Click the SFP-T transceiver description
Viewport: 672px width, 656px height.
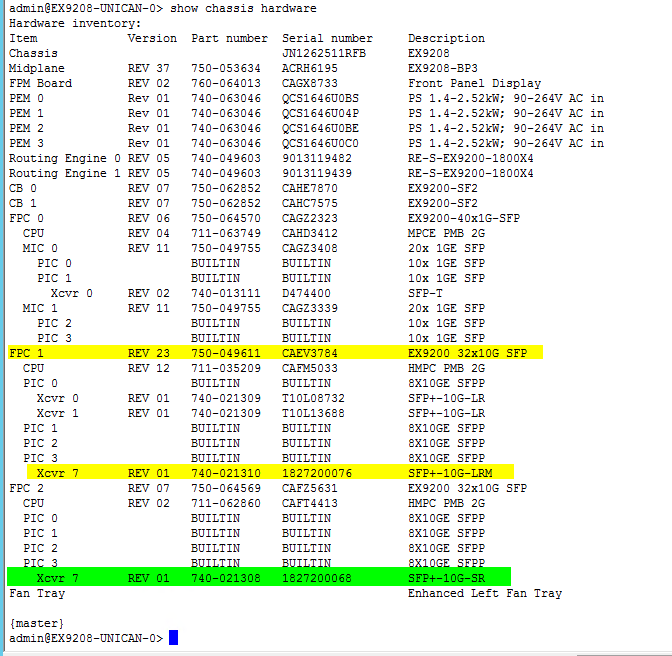pos(429,293)
